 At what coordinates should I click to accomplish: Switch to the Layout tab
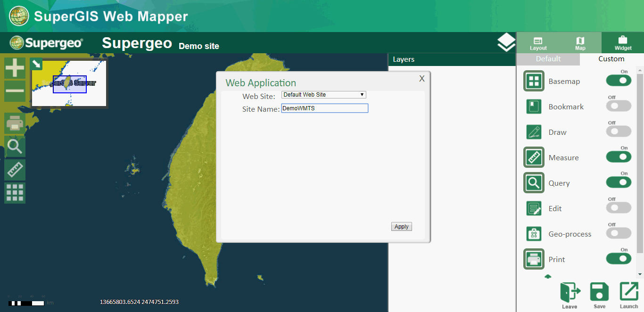[x=538, y=43]
